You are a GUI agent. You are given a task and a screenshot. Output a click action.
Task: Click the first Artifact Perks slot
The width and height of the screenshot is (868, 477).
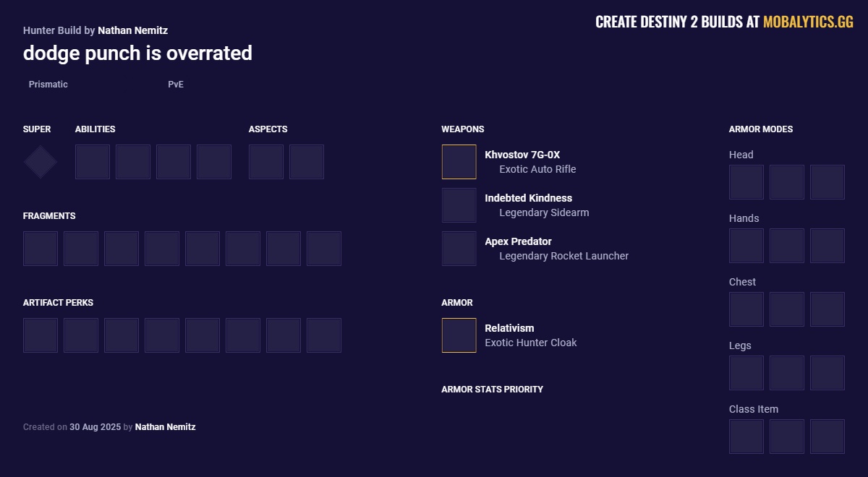pyautogui.click(x=41, y=335)
